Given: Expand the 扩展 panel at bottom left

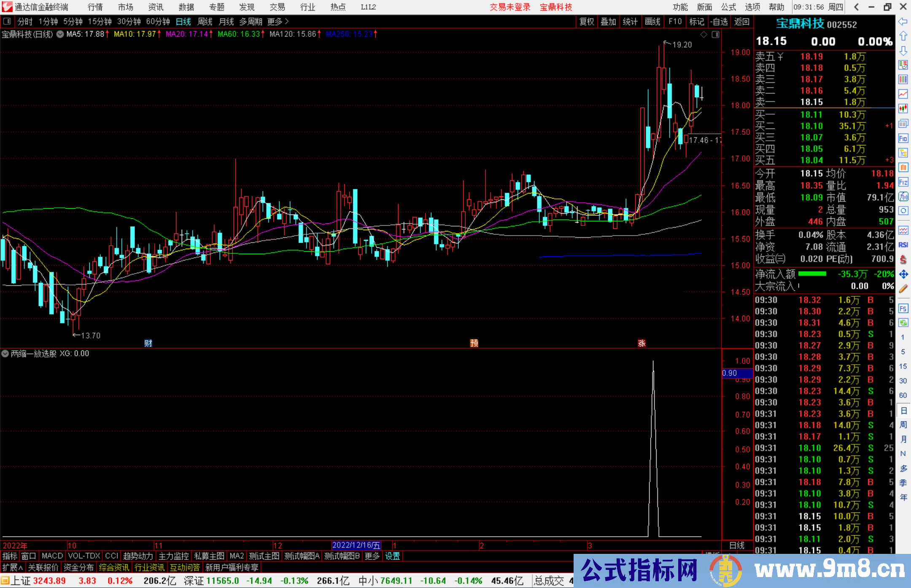Looking at the screenshot, I should point(13,567).
